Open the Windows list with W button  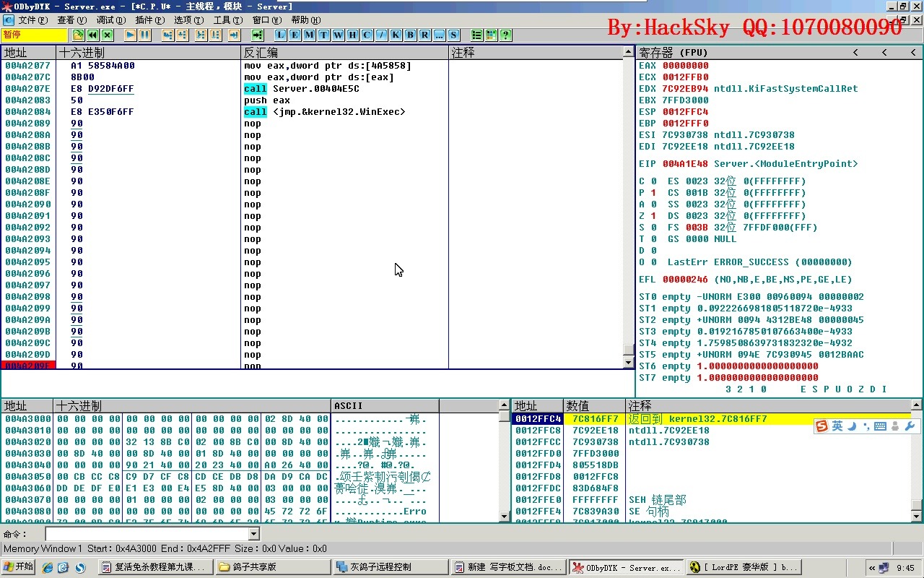pyautogui.click(x=338, y=35)
